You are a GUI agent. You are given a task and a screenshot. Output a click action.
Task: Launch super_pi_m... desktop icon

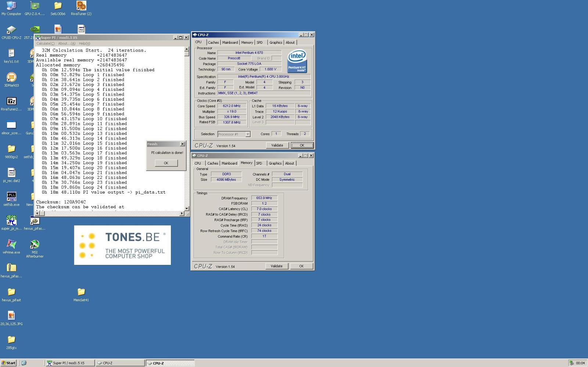pyautogui.click(x=11, y=223)
